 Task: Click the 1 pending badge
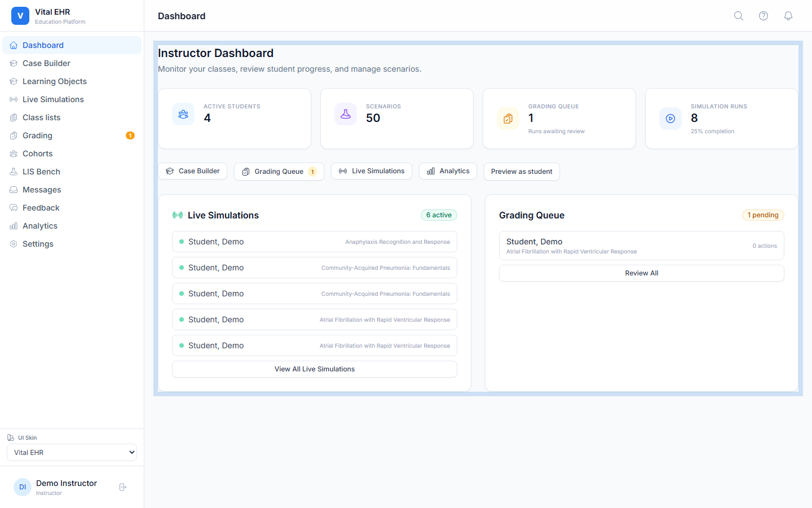[763, 215]
